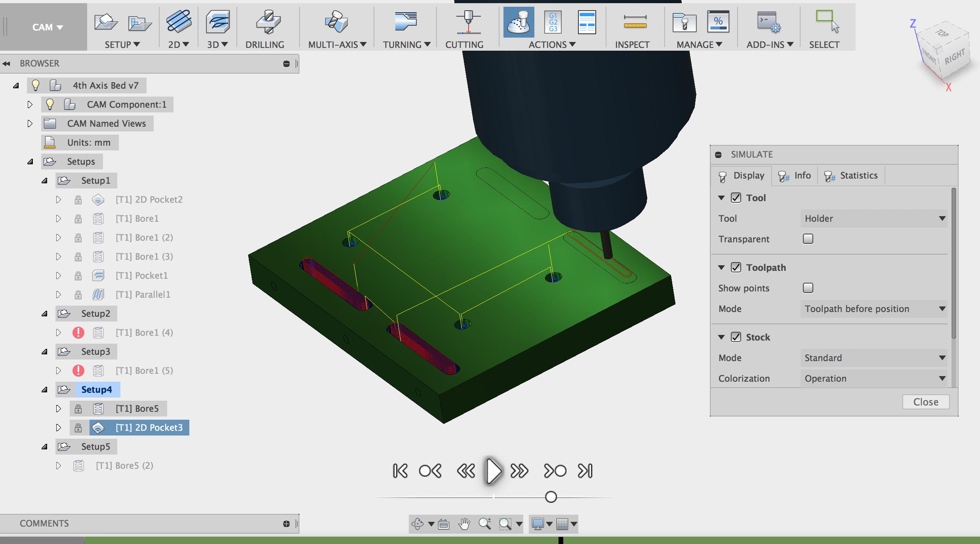Click the Zoom Window icon
Screen dimensions: 980x544
(505, 524)
